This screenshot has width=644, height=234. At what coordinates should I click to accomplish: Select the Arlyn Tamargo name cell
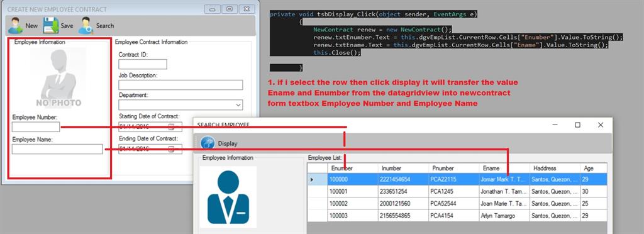tap(504, 216)
